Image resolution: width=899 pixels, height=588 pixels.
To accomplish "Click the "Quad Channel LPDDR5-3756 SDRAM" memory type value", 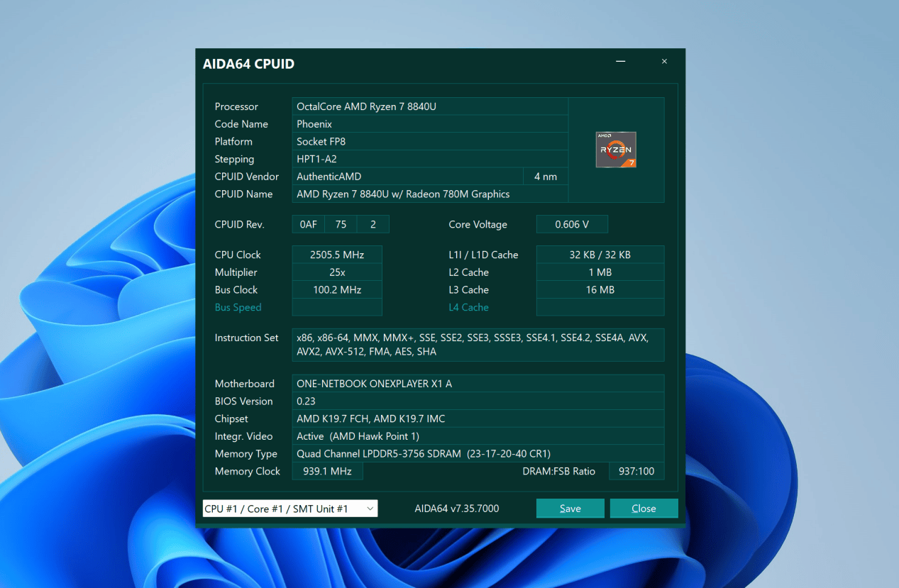I will pyautogui.click(x=478, y=453).
